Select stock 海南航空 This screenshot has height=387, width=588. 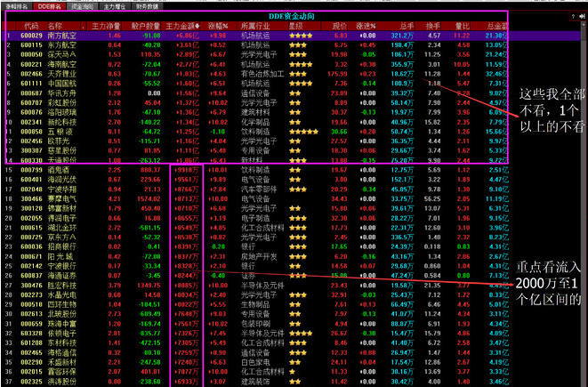pos(62,64)
